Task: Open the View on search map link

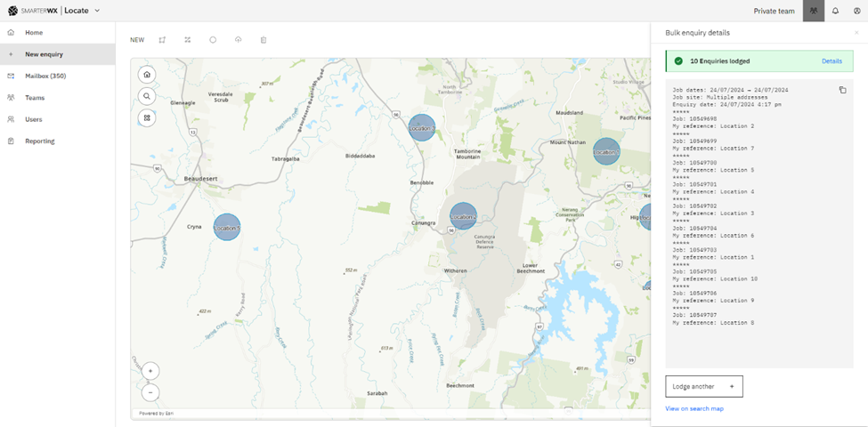Action: 694,409
